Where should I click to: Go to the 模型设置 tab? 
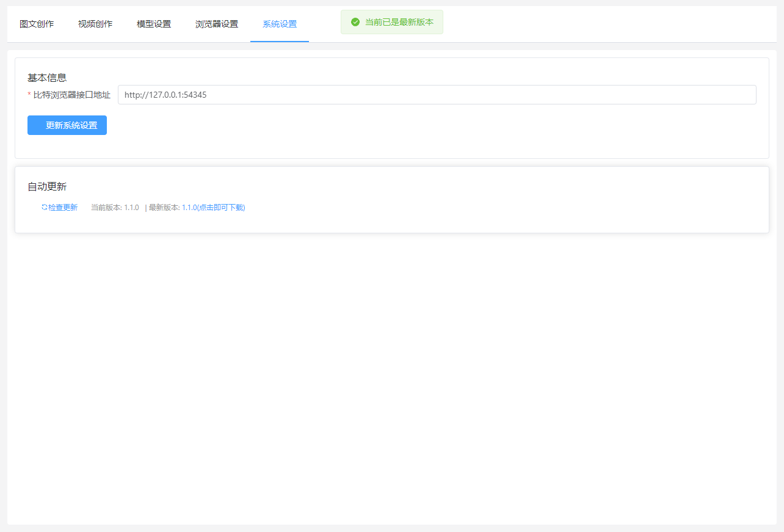[154, 24]
